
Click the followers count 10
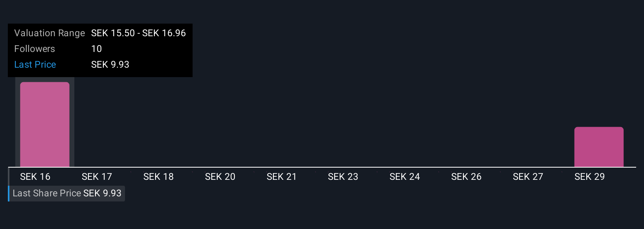pos(97,49)
